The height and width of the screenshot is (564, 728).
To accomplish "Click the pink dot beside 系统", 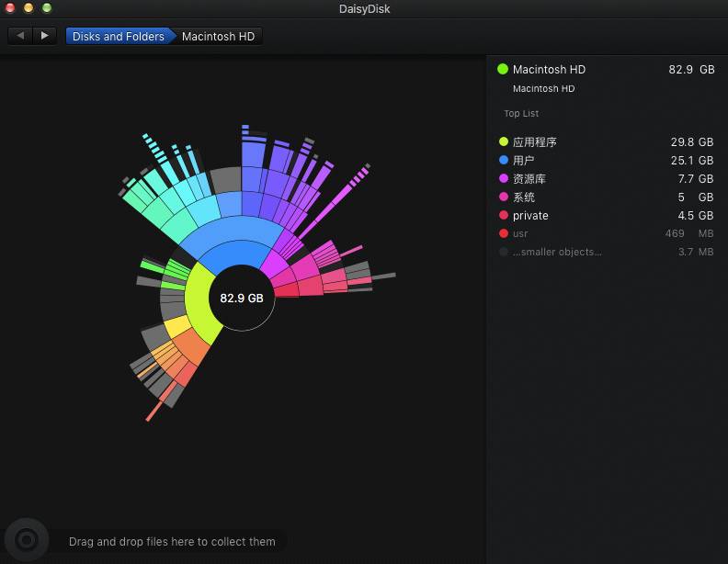I will (x=504, y=197).
